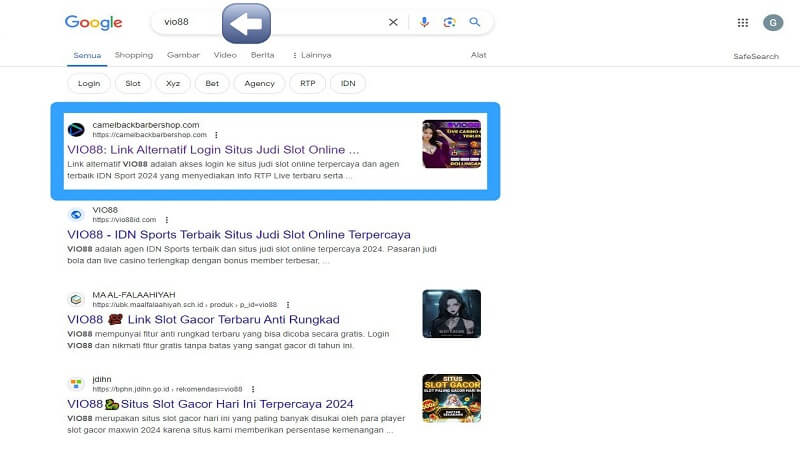
Task: Click the bphn.jdihn.go.id URL text
Action: click(167, 389)
